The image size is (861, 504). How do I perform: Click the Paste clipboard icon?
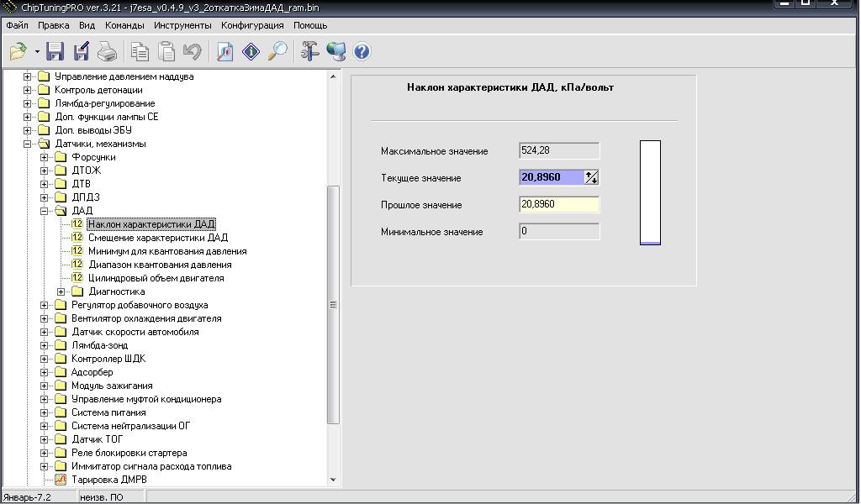(x=166, y=51)
